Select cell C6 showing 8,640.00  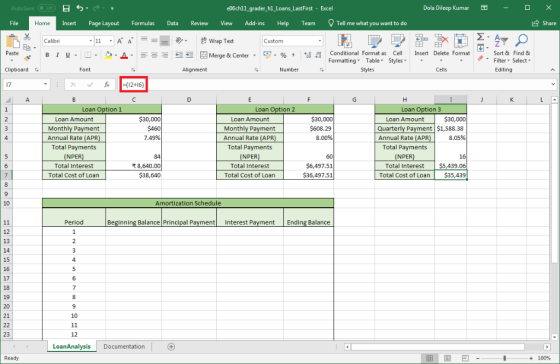(134, 166)
